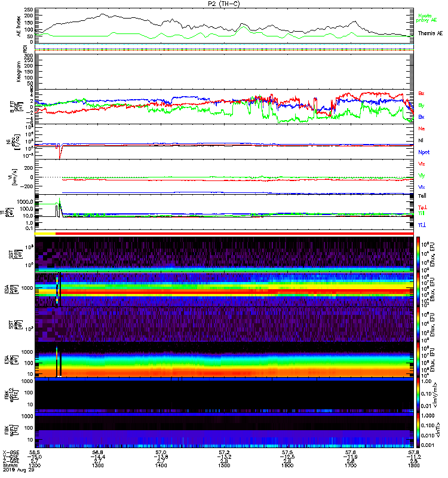
Task: Click the Y-GSE value "-11.9"
Action: coord(350,457)
